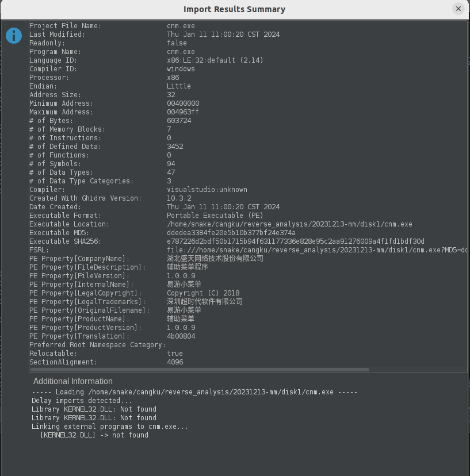The width and height of the screenshot is (470, 476).
Task: Click the "[KERNEL32.DLL] -> not found" line
Action: tap(94, 435)
